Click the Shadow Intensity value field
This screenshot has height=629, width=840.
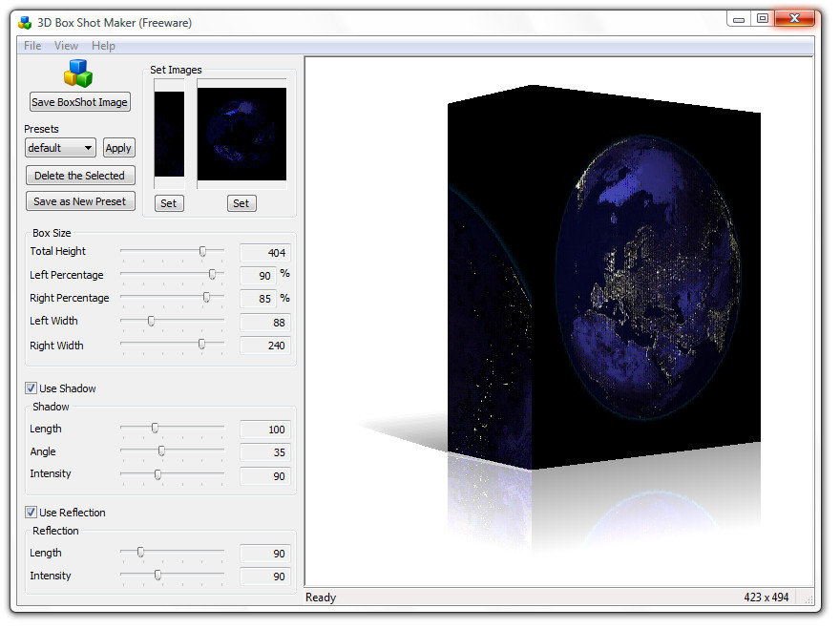tap(265, 475)
